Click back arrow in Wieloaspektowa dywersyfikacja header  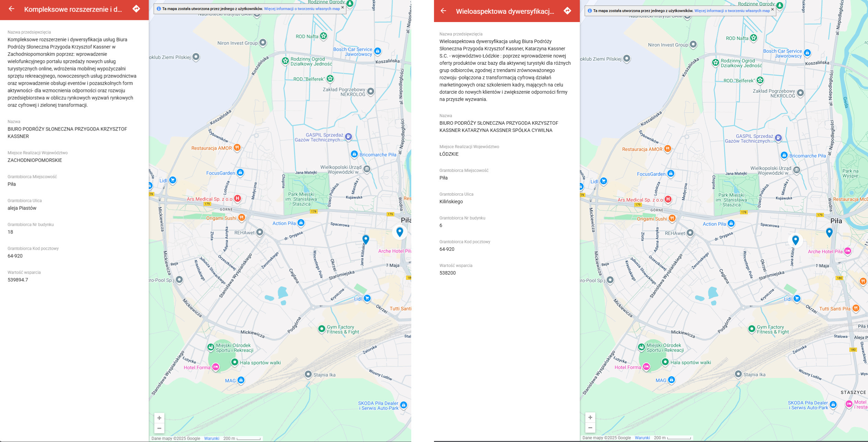point(443,11)
